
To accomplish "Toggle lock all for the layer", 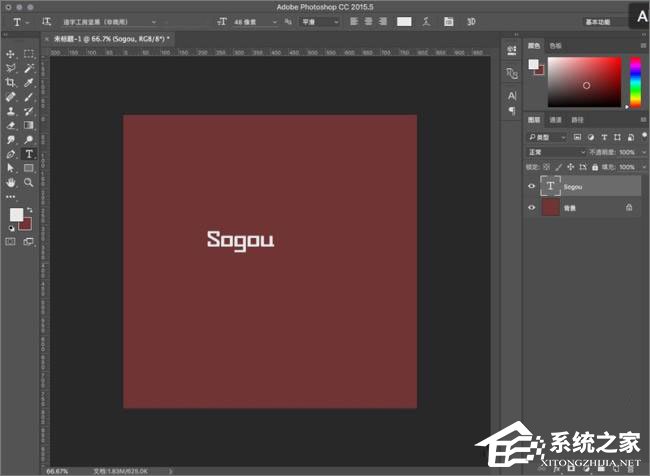I will coord(595,167).
